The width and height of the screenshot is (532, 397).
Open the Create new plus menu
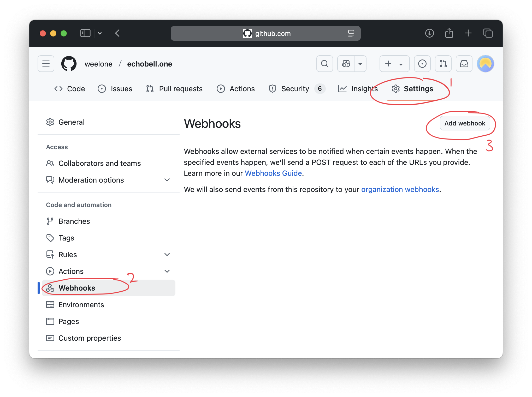394,64
